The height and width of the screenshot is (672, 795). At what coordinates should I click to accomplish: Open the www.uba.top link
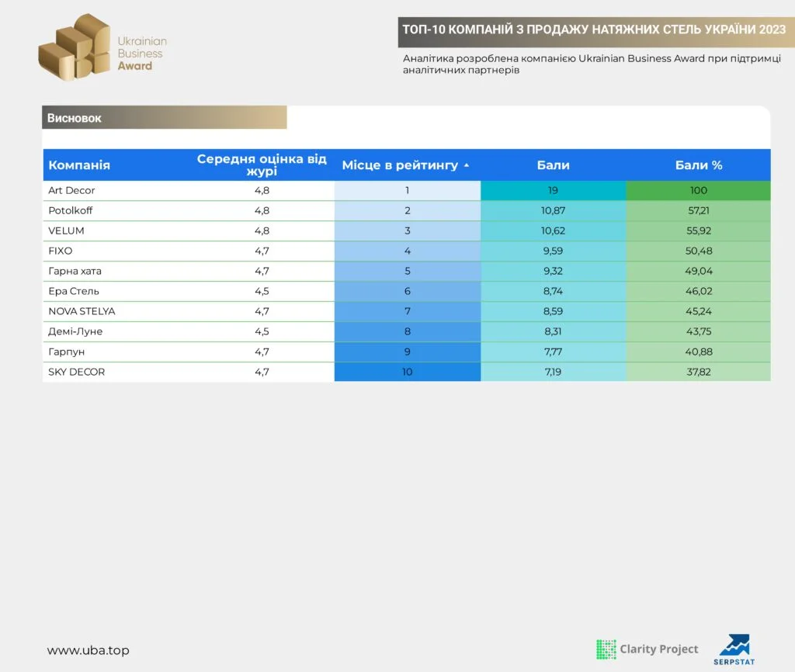[89, 650]
